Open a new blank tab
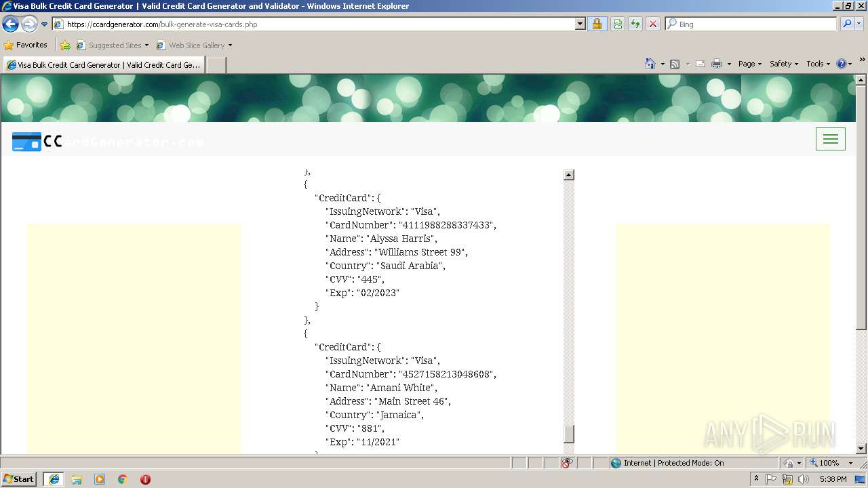Screen dimensions: 868x488 point(216,65)
